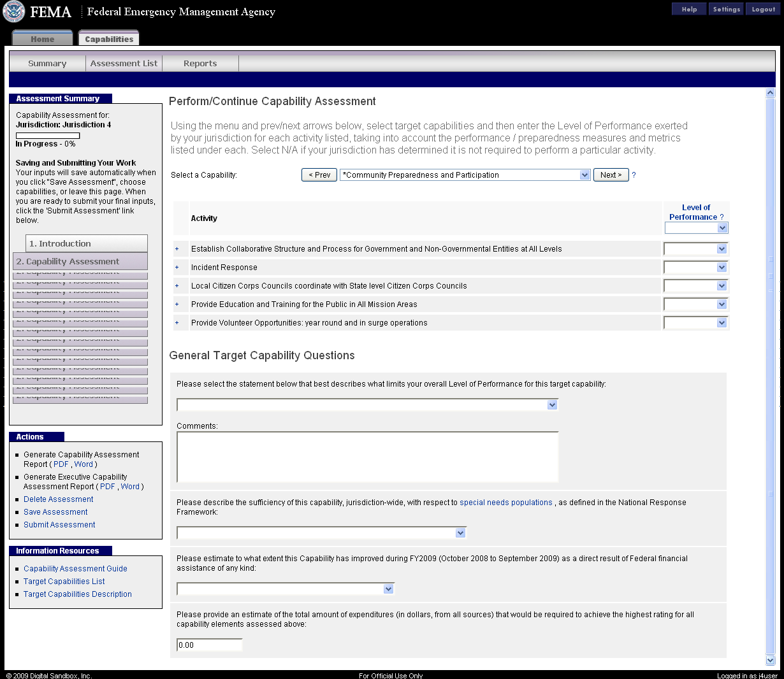Click the page scrollbar down arrow
This screenshot has width=784, height=679.
pos(770,661)
